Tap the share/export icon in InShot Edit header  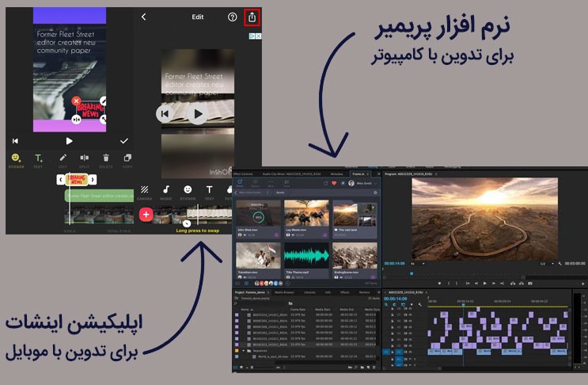tap(252, 17)
